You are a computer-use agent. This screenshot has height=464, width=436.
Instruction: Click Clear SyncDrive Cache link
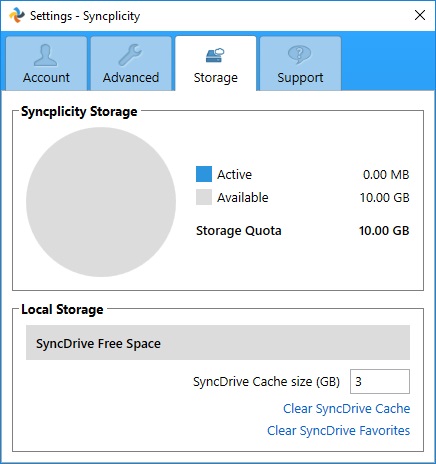coord(346,408)
